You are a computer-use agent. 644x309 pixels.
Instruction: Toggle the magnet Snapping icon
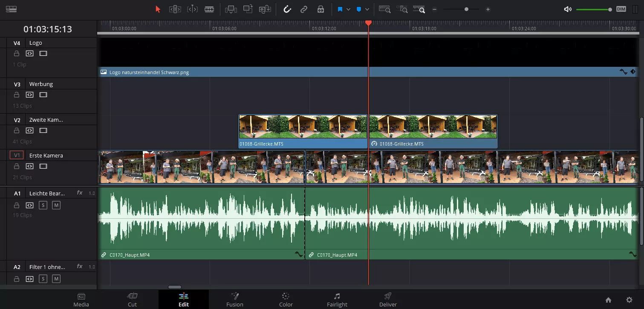click(287, 9)
